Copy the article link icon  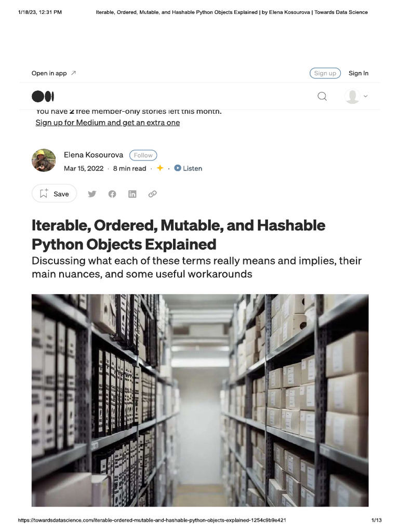point(152,194)
